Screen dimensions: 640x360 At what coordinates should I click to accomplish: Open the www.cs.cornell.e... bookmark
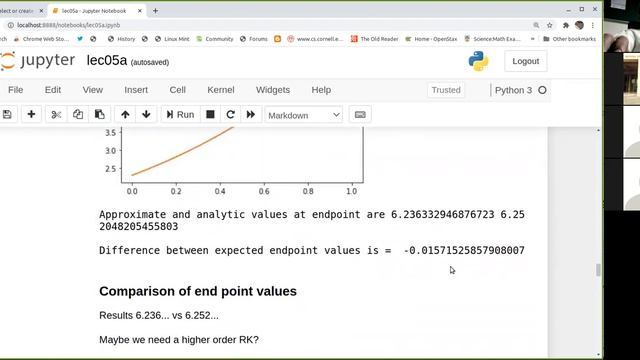coord(315,39)
